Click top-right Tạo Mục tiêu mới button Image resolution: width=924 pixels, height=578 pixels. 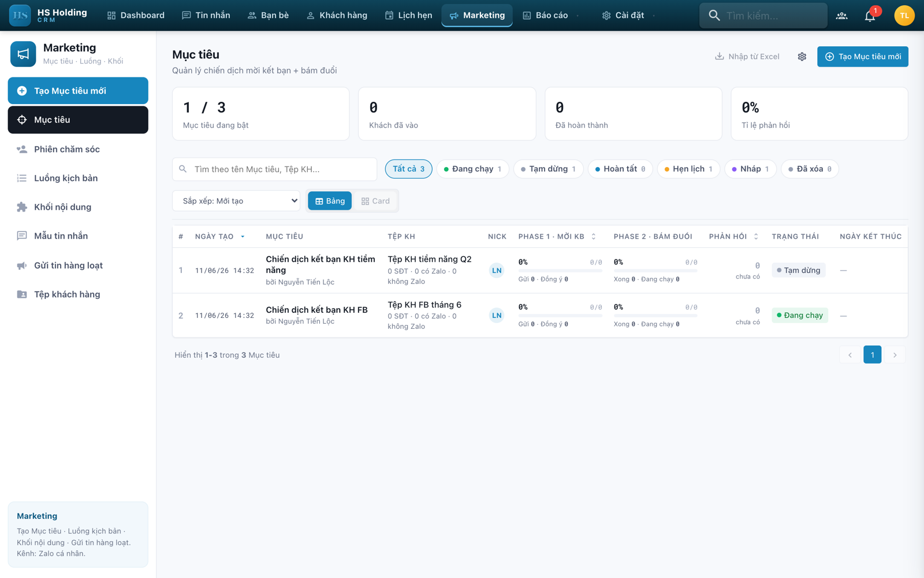(x=863, y=57)
